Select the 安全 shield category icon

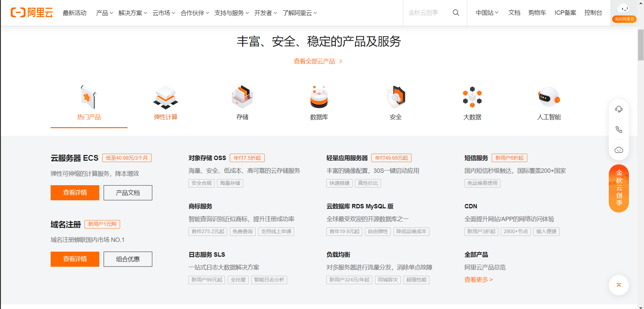(396, 97)
